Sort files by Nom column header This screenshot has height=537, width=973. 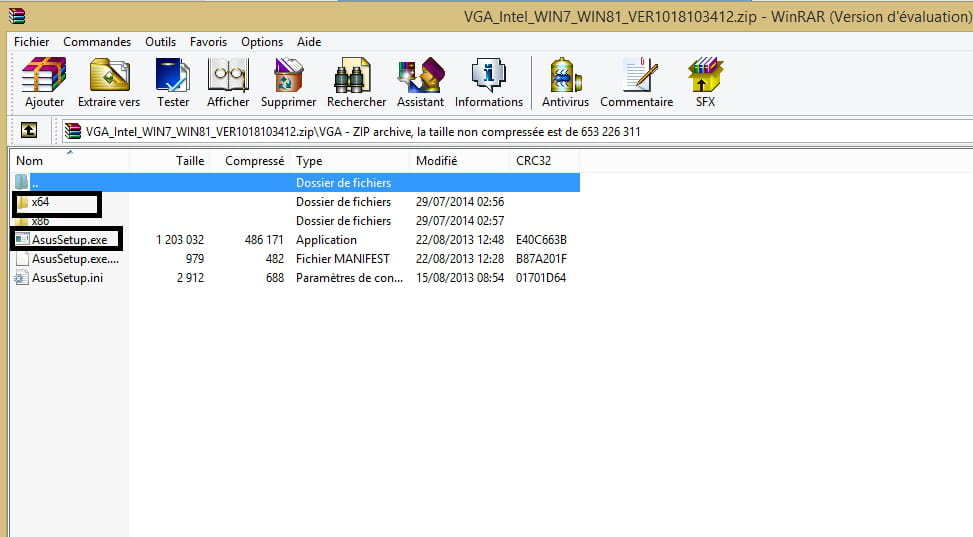[70, 161]
